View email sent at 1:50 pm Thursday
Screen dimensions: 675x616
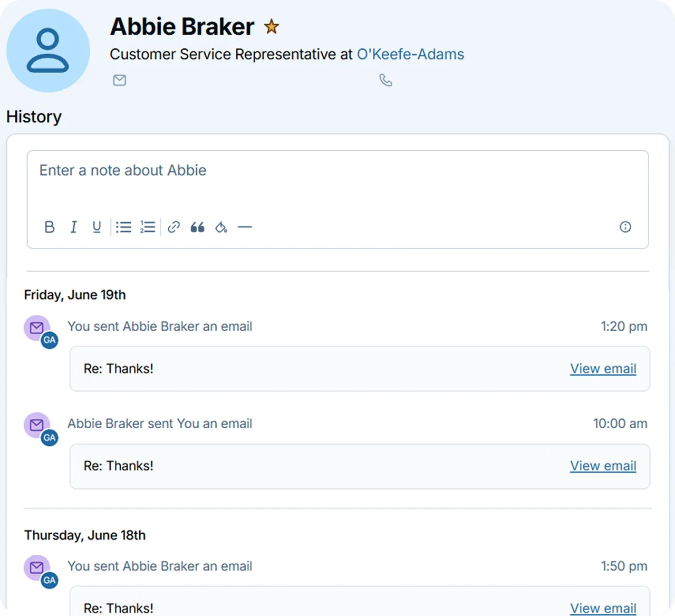click(x=603, y=608)
